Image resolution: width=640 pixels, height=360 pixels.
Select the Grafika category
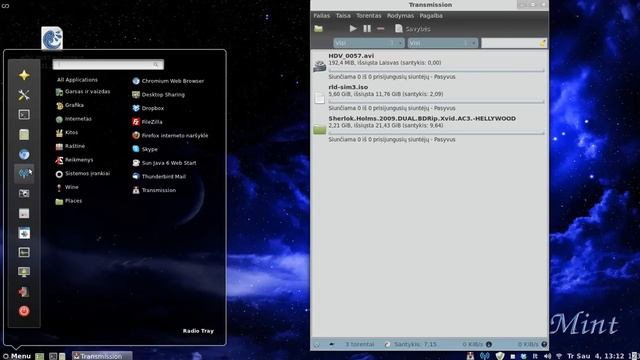click(x=70, y=105)
